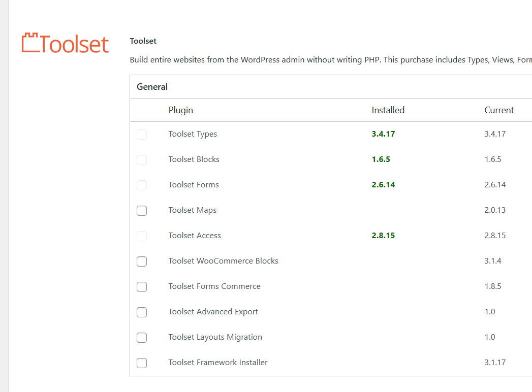
Task: Click the Toolset Types plugin name
Action: coord(193,134)
